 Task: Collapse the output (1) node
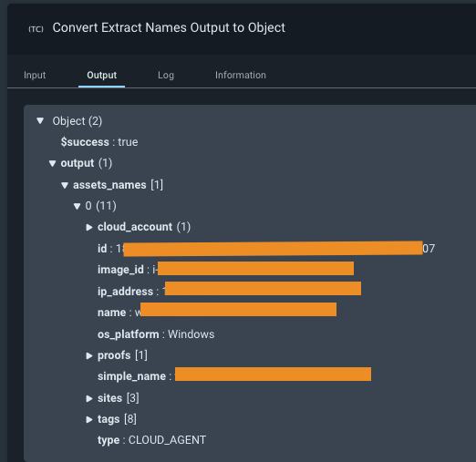click(x=52, y=163)
